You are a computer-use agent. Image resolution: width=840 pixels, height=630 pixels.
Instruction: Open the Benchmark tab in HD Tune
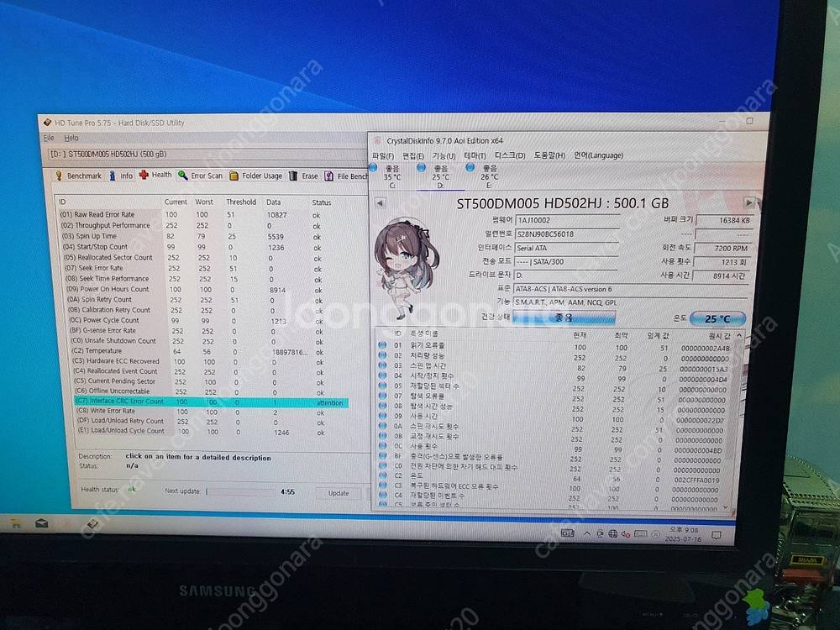[78, 176]
